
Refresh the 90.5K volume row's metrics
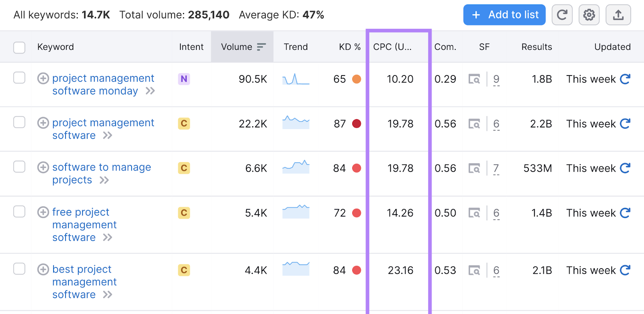coord(625,79)
